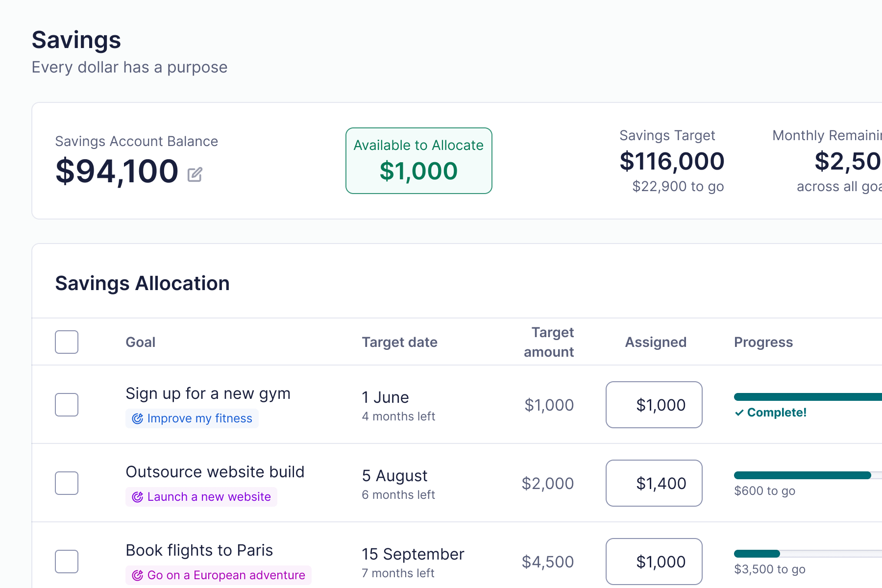Click the Complete! checkmark icon
Viewport: 882px width, 588px height.
[x=739, y=413]
